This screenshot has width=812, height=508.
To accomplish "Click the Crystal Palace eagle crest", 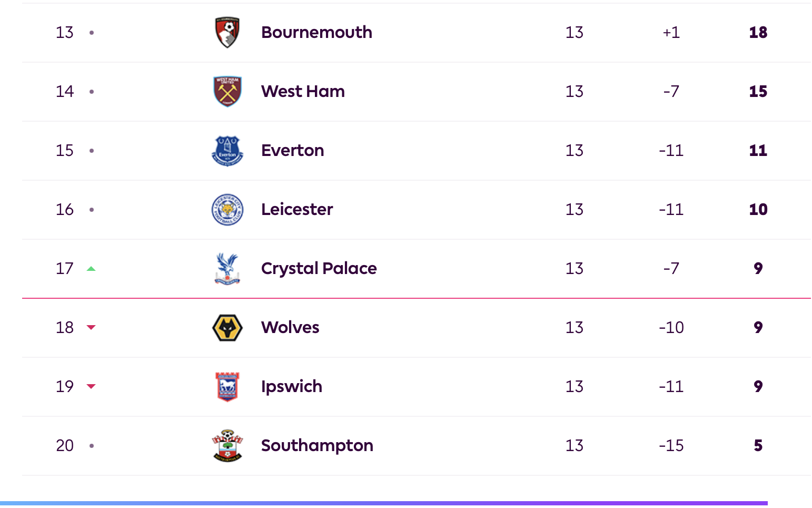I will click(x=227, y=269).
